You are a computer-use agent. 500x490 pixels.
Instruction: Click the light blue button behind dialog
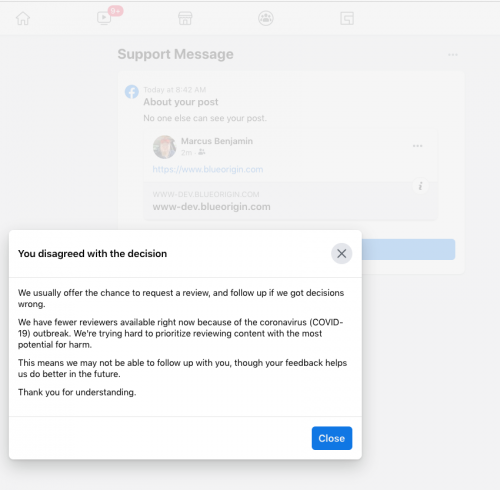[408, 249]
